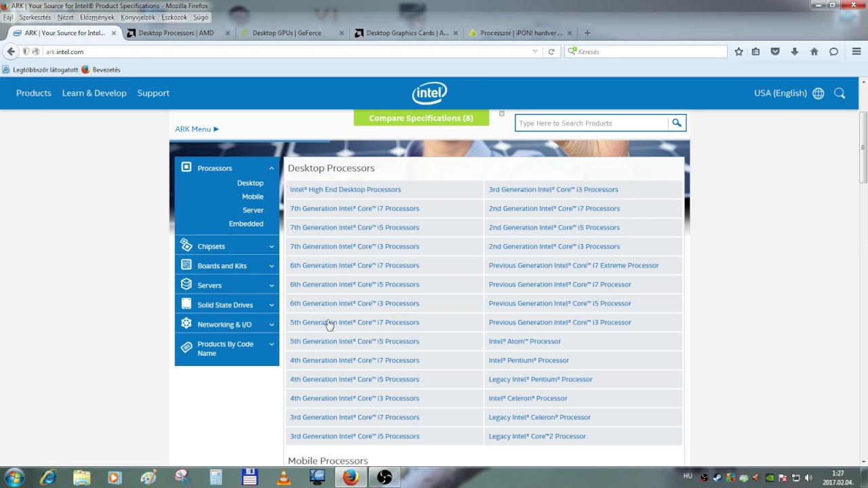Expand the Networking & I/O section
This screenshot has width=868, height=488.
pos(271,325)
